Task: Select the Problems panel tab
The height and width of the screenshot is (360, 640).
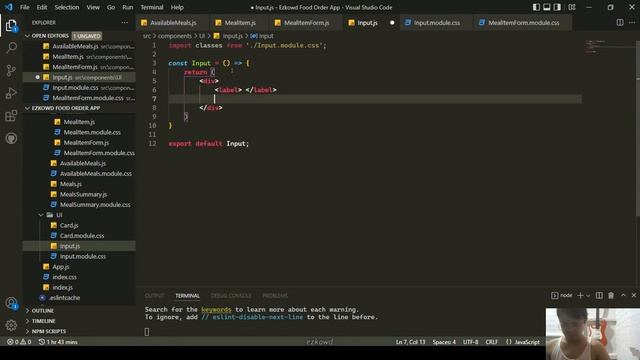Action: pyautogui.click(x=275, y=296)
